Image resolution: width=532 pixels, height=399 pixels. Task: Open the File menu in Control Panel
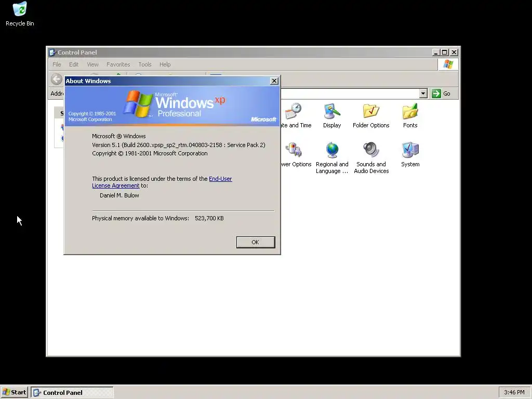[57, 64]
